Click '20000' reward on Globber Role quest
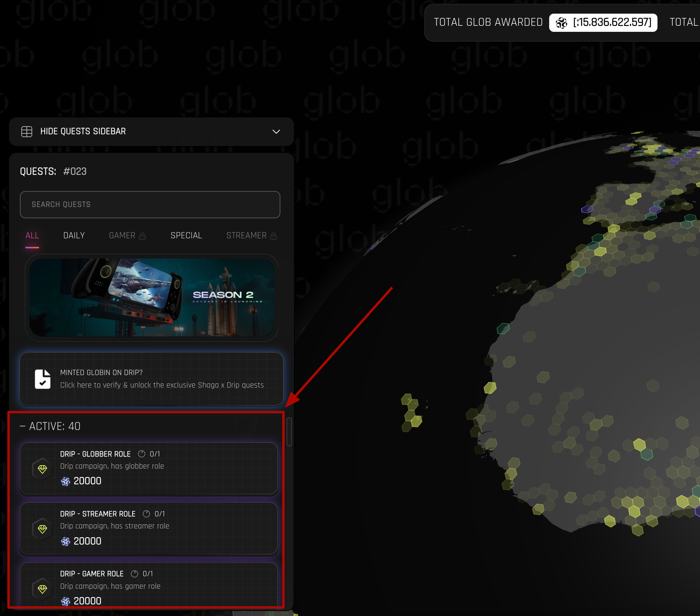Viewport: 700px width, 616px height. click(x=87, y=481)
